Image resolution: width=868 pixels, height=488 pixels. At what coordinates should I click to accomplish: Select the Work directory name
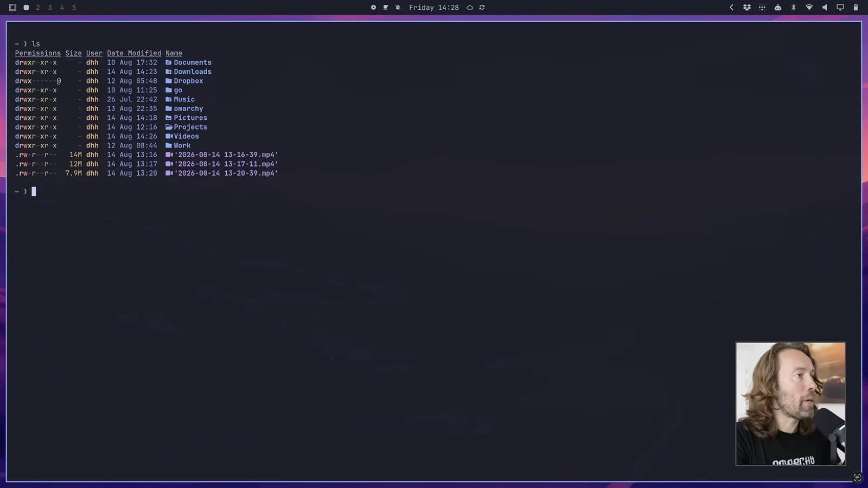pyautogui.click(x=182, y=145)
